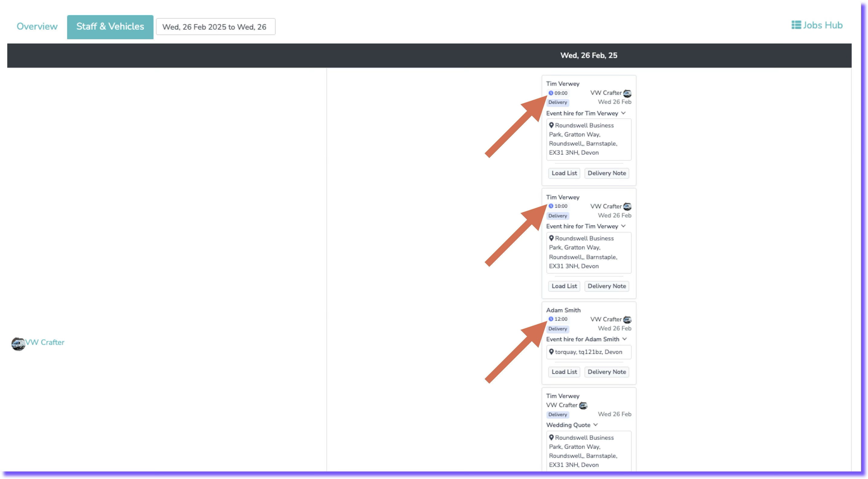The width and height of the screenshot is (868, 479).
Task: Click the Delivery badge on the 10:00 card
Action: coord(558,216)
